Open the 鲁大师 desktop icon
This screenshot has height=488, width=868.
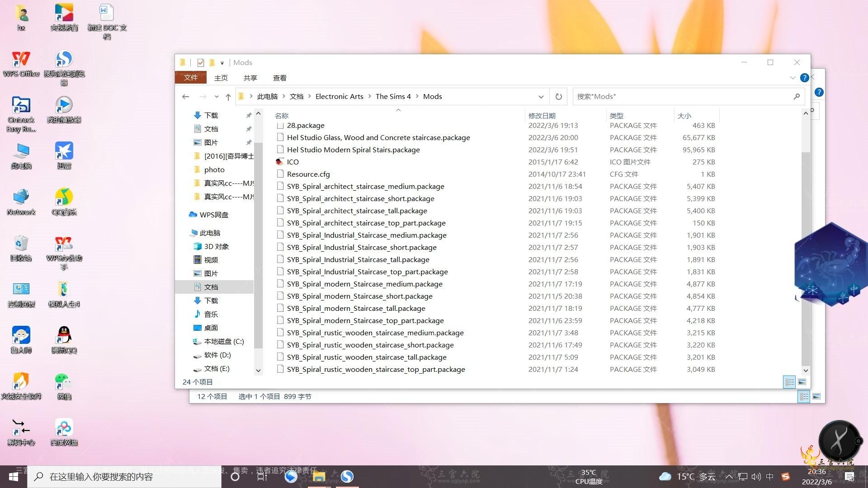pos(21,340)
